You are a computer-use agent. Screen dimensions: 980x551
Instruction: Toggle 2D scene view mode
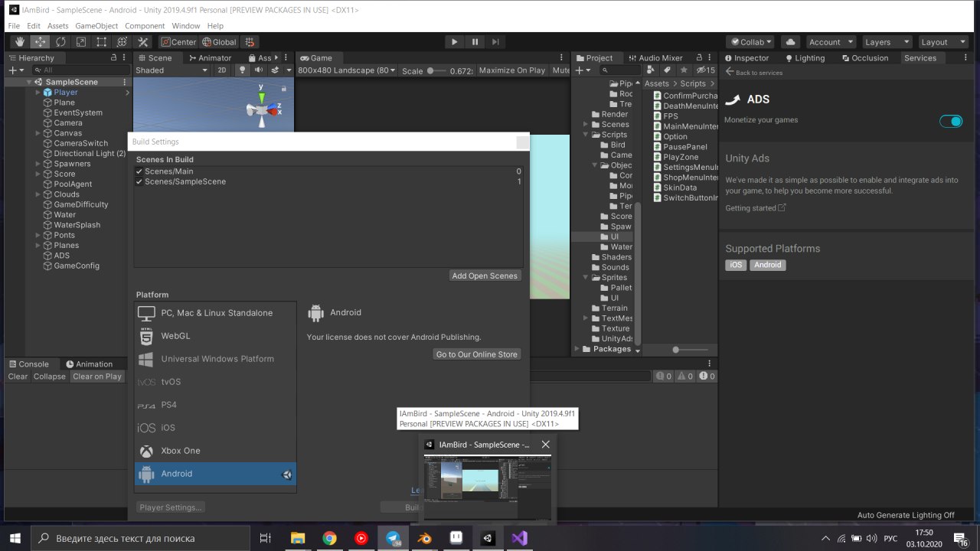(x=222, y=70)
